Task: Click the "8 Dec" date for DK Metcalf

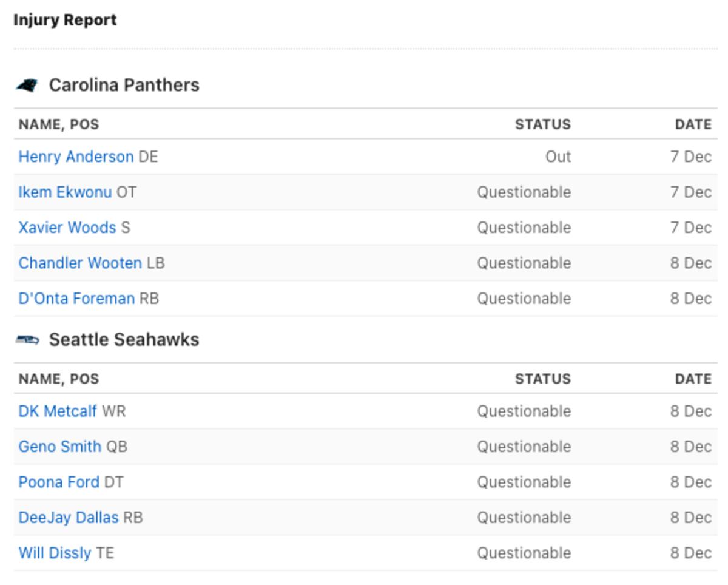Action: coord(690,411)
